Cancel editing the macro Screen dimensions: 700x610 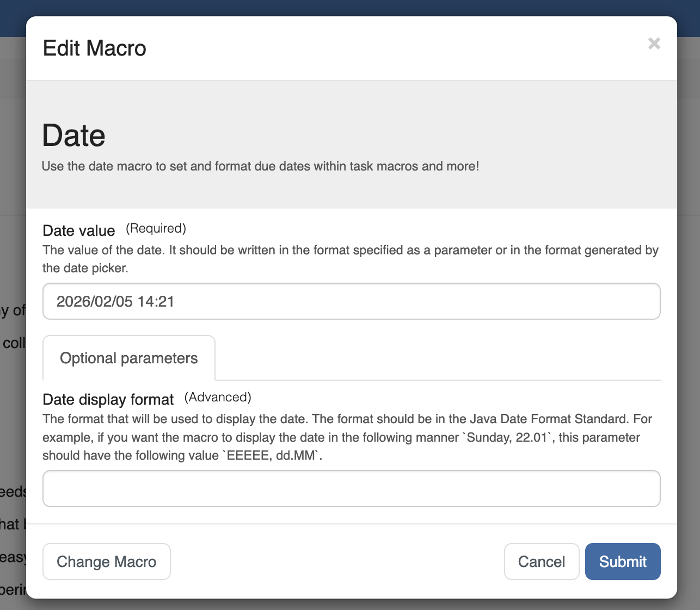(x=541, y=562)
